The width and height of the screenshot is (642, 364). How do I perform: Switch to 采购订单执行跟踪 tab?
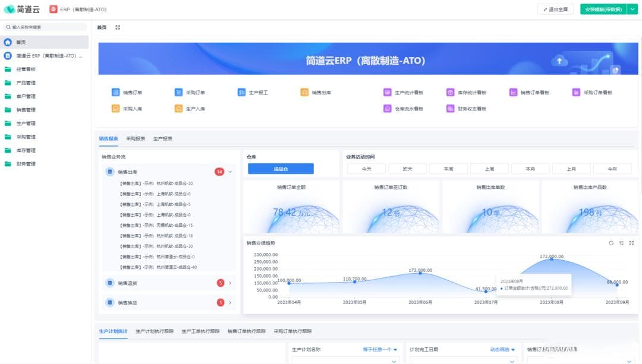click(x=292, y=331)
